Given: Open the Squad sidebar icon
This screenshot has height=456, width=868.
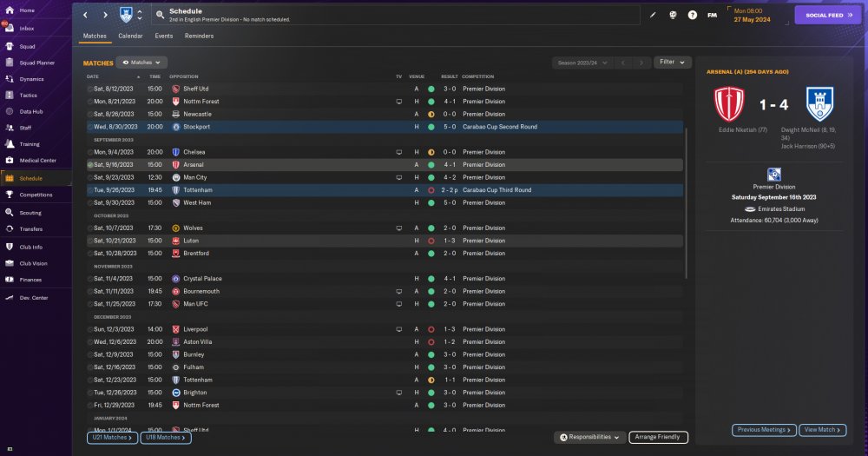Looking at the screenshot, I should tap(10, 46).
